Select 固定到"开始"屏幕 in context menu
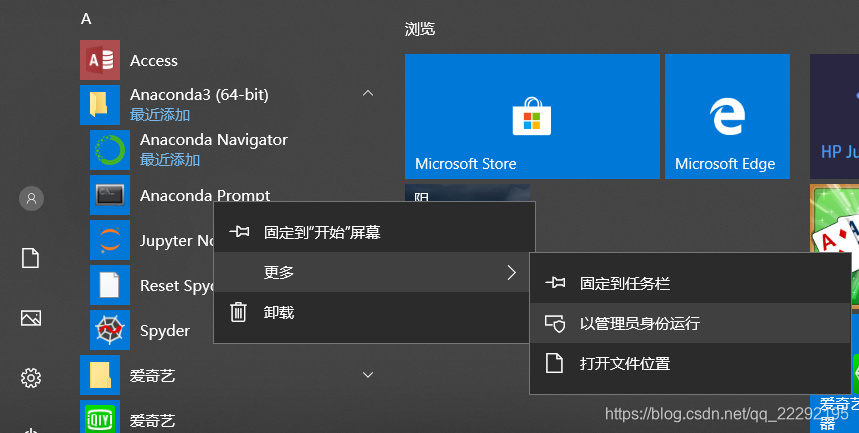The image size is (859, 433). (374, 232)
